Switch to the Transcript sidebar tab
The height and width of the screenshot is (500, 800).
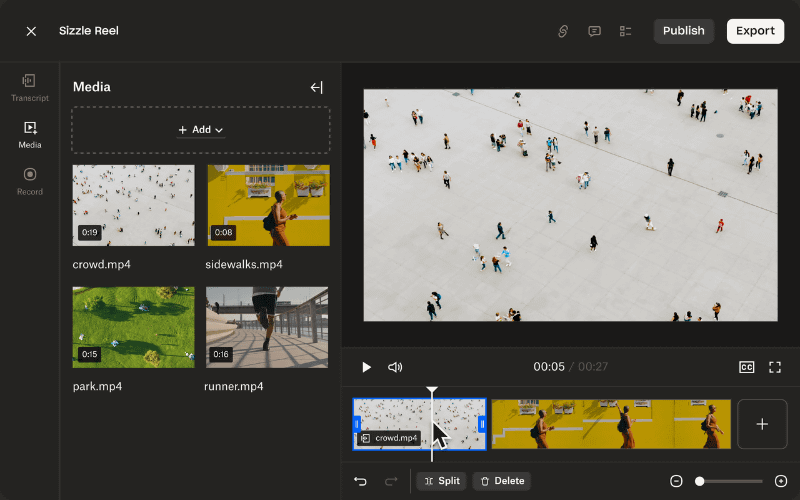pos(30,88)
